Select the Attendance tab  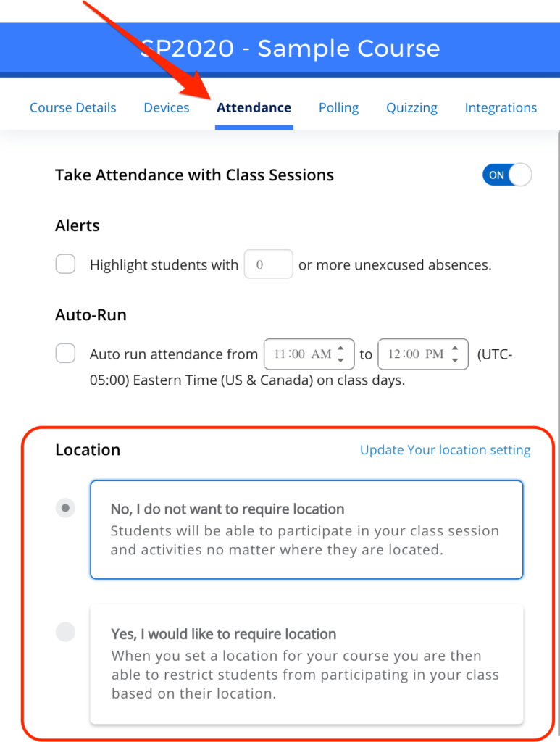[x=254, y=108]
